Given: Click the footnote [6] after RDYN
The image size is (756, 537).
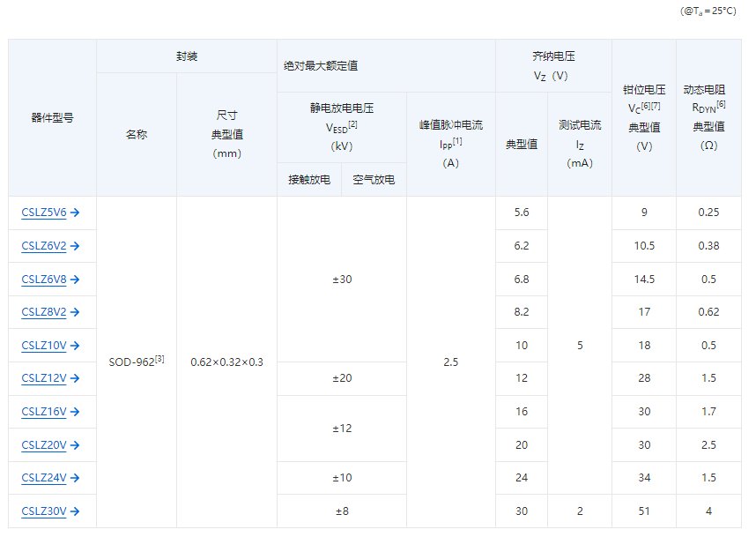Looking at the screenshot, I should (721, 104).
